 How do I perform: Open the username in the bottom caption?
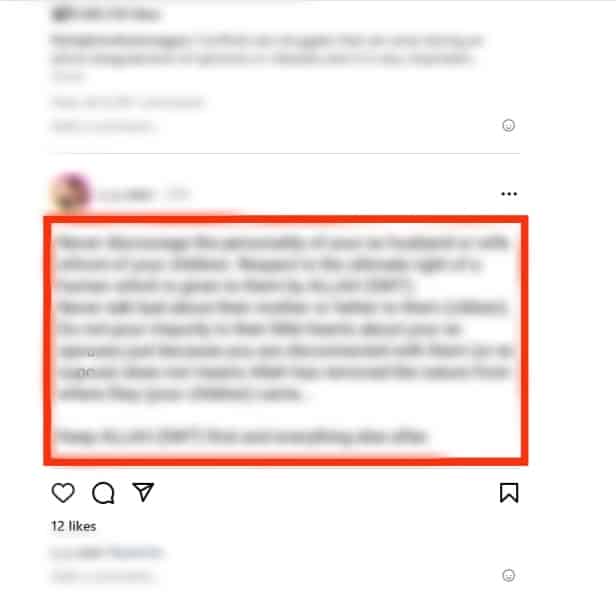click(x=79, y=552)
